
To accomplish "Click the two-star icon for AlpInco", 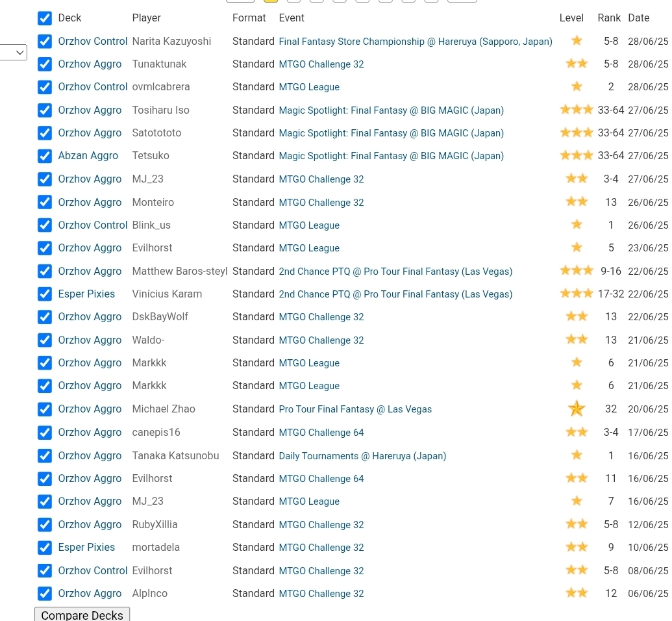I will [577, 592].
